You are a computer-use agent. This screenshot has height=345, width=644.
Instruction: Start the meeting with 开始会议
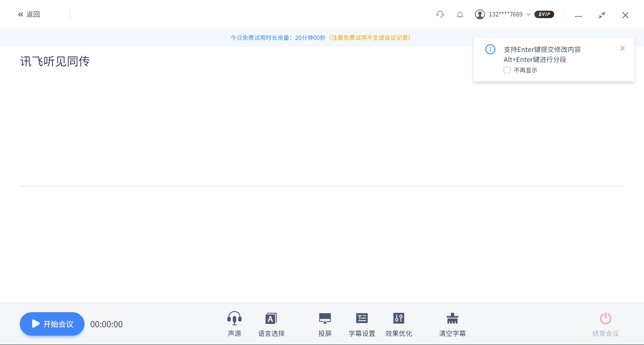52,324
